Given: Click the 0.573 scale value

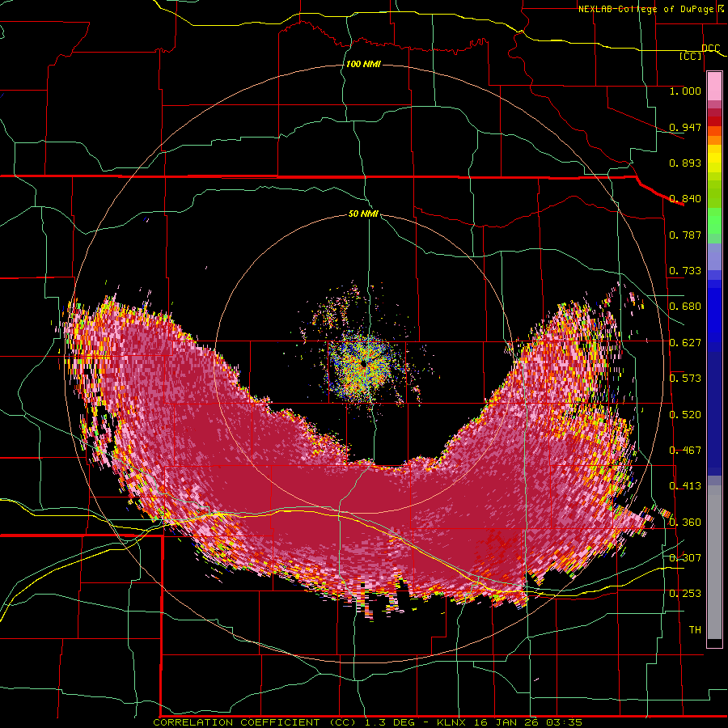Looking at the screenshot, I should [685, 379].
